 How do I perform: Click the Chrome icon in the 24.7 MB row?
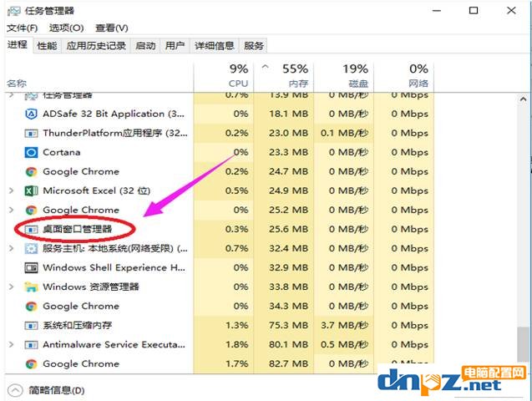[31, 171]
